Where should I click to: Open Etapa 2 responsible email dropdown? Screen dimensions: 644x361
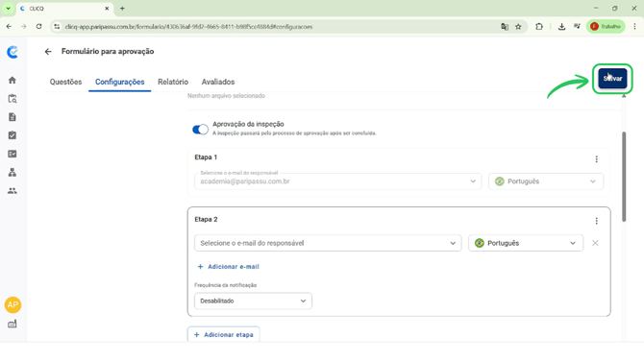[328, 243]
